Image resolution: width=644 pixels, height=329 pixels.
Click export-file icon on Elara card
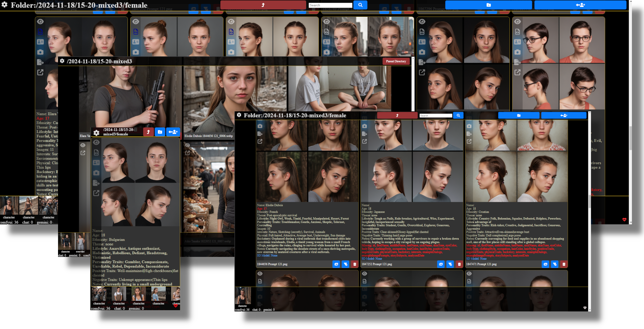pyautogui.click(x=40, y=62)
